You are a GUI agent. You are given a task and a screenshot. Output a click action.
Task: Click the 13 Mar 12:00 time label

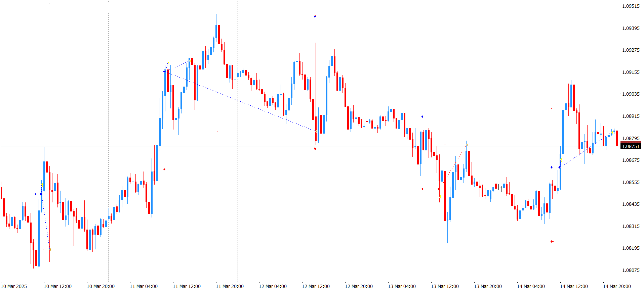coord(445,286)
